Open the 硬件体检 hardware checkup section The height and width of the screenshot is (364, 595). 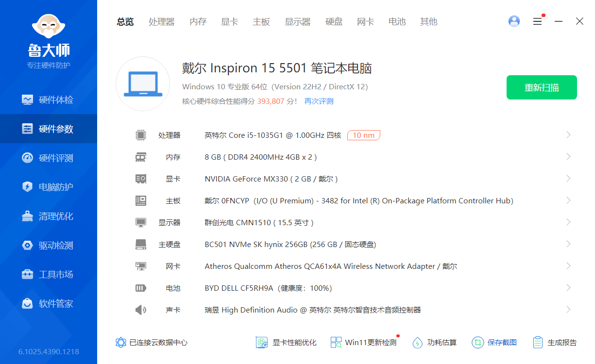(48, 99)
